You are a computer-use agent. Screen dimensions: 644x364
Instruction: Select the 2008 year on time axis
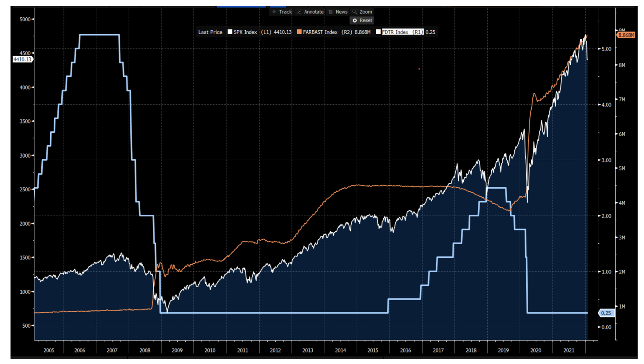coord(145,350)
